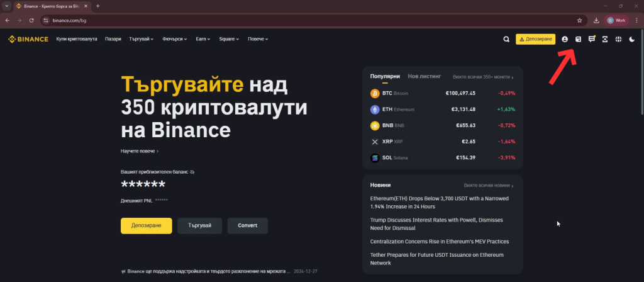The height and width of the screenshot is (282, 644).
Task: Click the Solana coin icon
Action: point(375,157)
